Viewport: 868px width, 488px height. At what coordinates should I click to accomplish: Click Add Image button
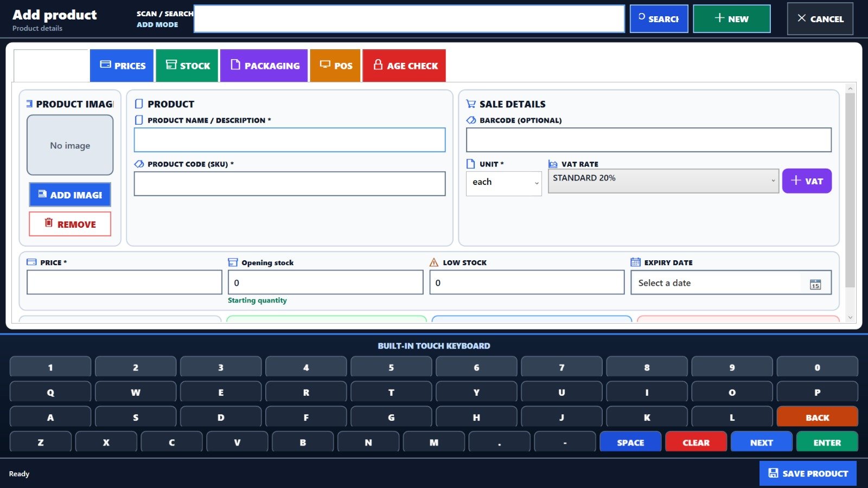pos(70,195)
